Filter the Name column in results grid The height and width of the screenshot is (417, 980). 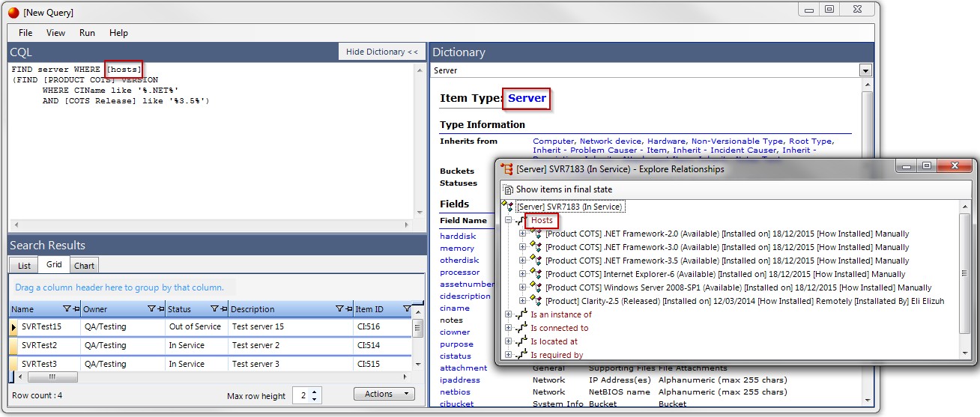coord(67,308)
